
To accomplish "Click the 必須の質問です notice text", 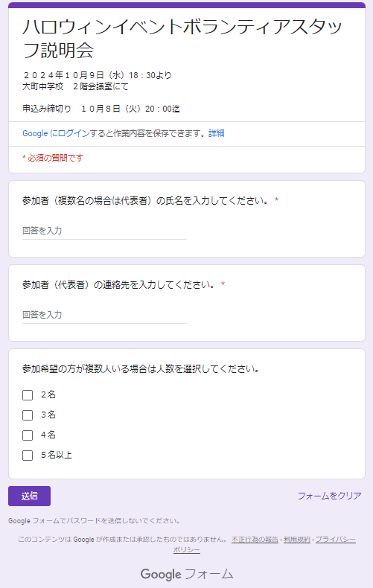I will [x=53, y=158].
